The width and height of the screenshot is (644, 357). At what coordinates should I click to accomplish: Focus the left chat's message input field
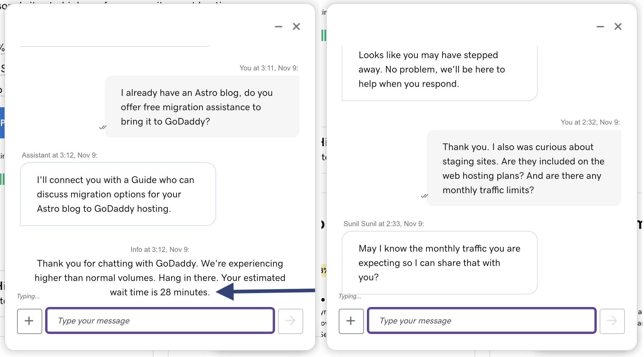tap(160, 321)
